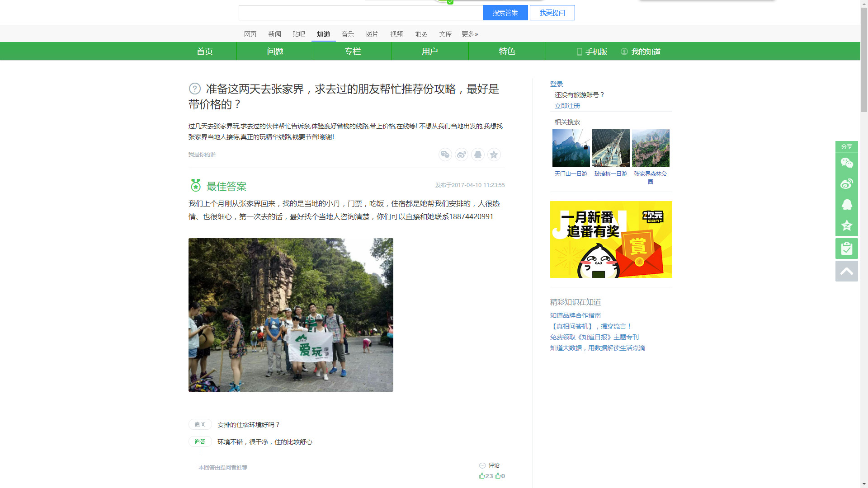Open 问题 in green navigation bar
The width and height of the screenshot is (868, 488).
pyautogui.click(x=275, y=51)
